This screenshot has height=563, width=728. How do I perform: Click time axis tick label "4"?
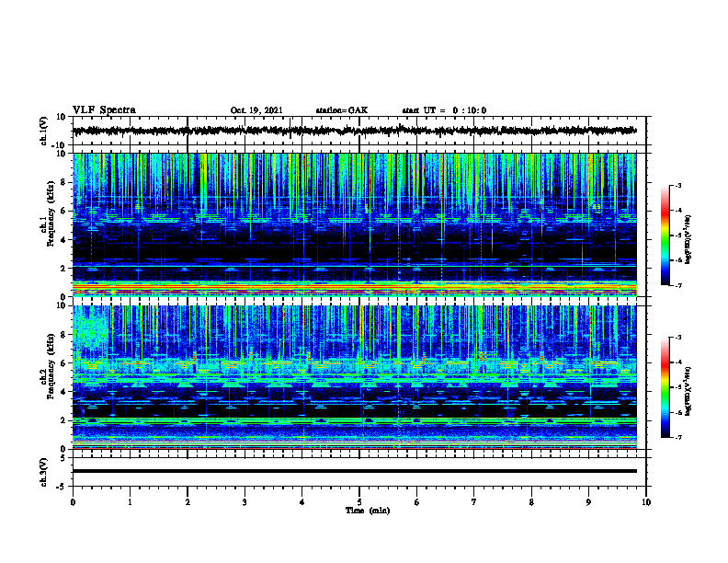coord(301,502)
